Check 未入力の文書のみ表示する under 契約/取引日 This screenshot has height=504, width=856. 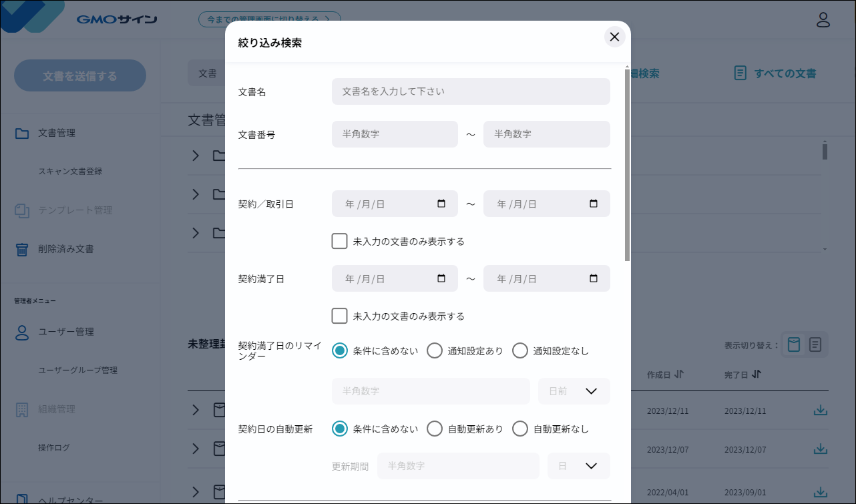(340, 241)
